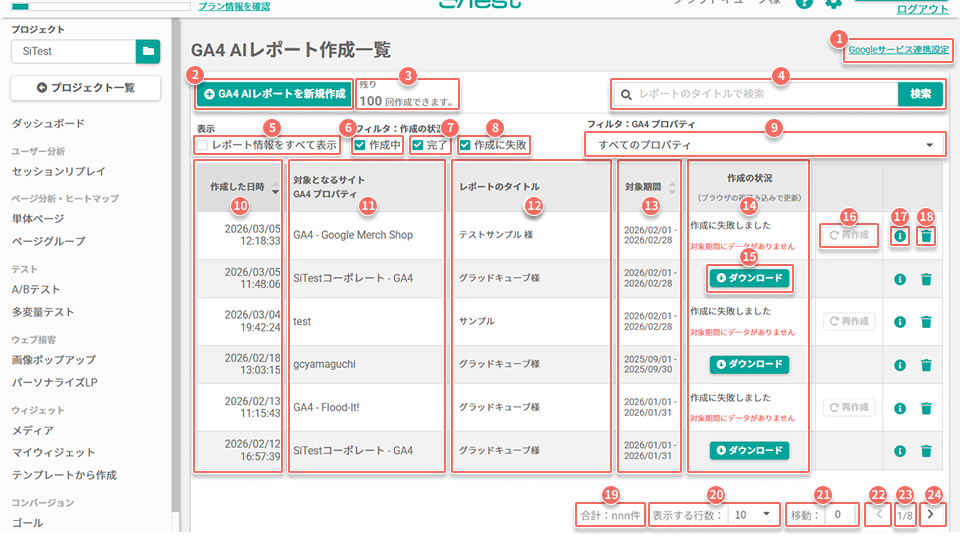Go to next page arrow
The width and height of the screenshot is (960, 536).
click(x=931, y=515)
